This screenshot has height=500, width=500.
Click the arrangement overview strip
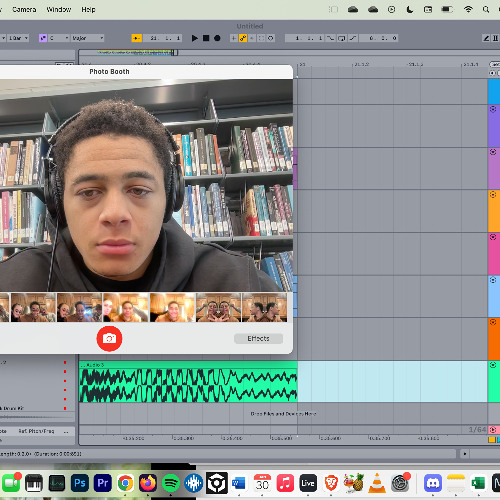[289, 53]
